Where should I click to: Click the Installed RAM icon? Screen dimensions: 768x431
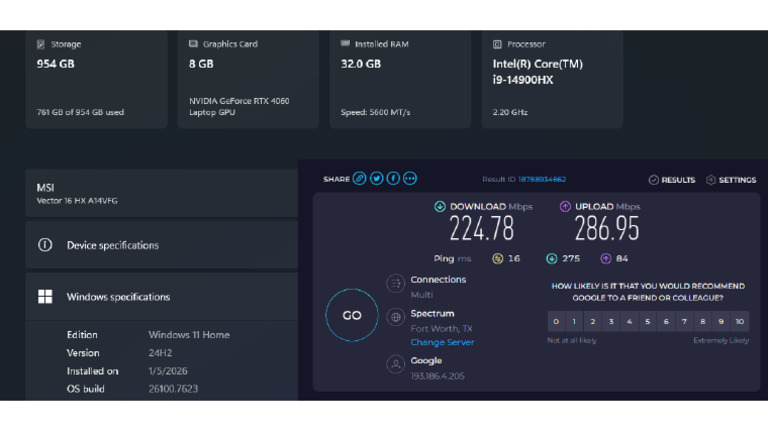click(x=345, y=44)
